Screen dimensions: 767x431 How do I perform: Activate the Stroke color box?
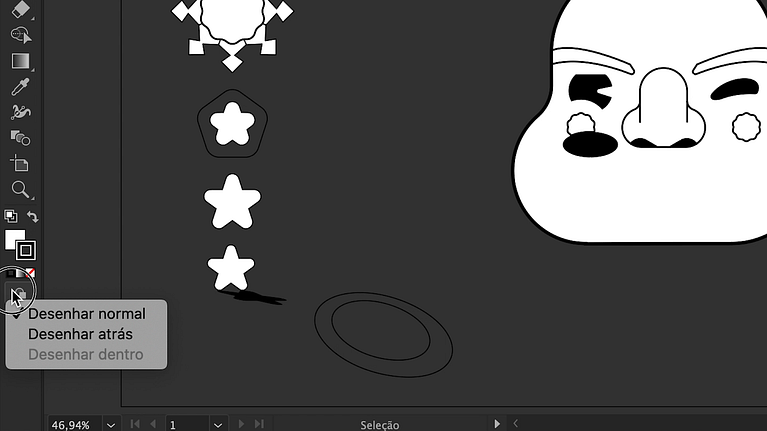point(27,250)
